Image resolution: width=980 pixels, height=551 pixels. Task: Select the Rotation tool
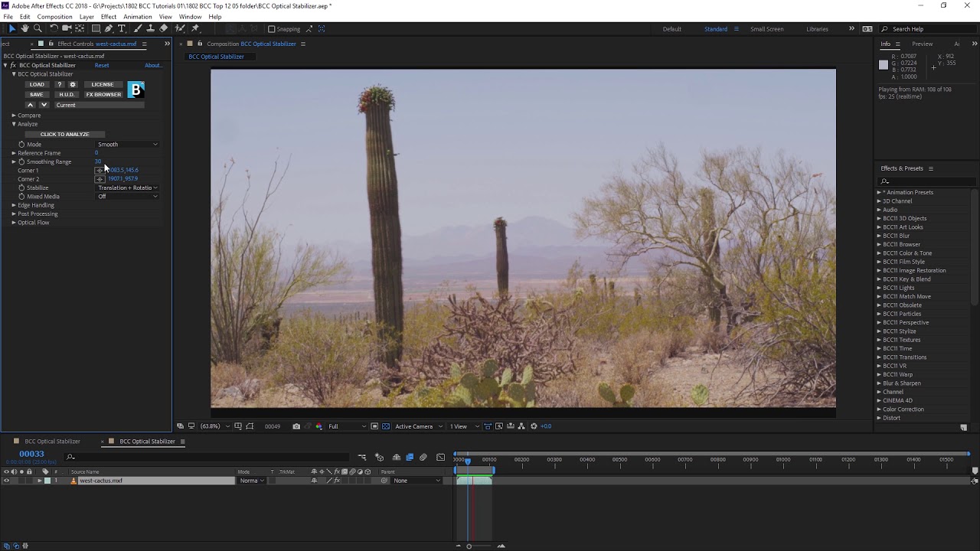[x=54, y=29]
